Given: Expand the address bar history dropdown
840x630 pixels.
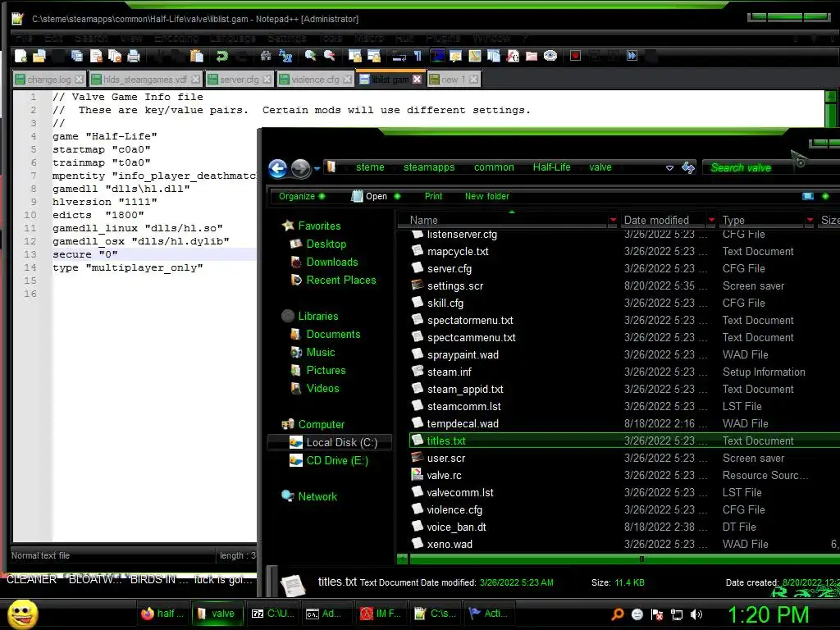Looking at the screenshot, I should 669,167.
